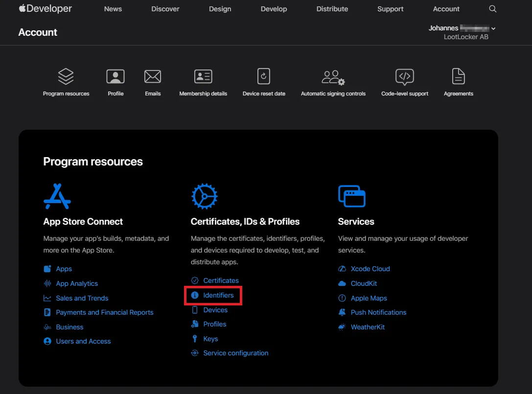
Task: Click the Membership details label
Action: pos(203,93)
